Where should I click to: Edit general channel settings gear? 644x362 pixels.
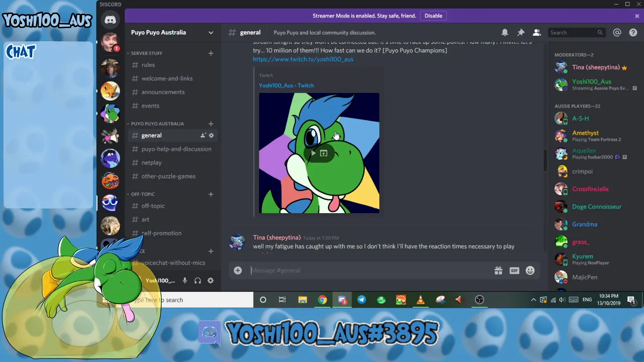pos(211,135)
